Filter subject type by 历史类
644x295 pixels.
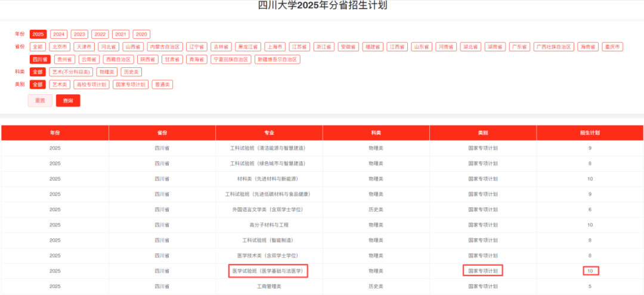click(131, 72)
